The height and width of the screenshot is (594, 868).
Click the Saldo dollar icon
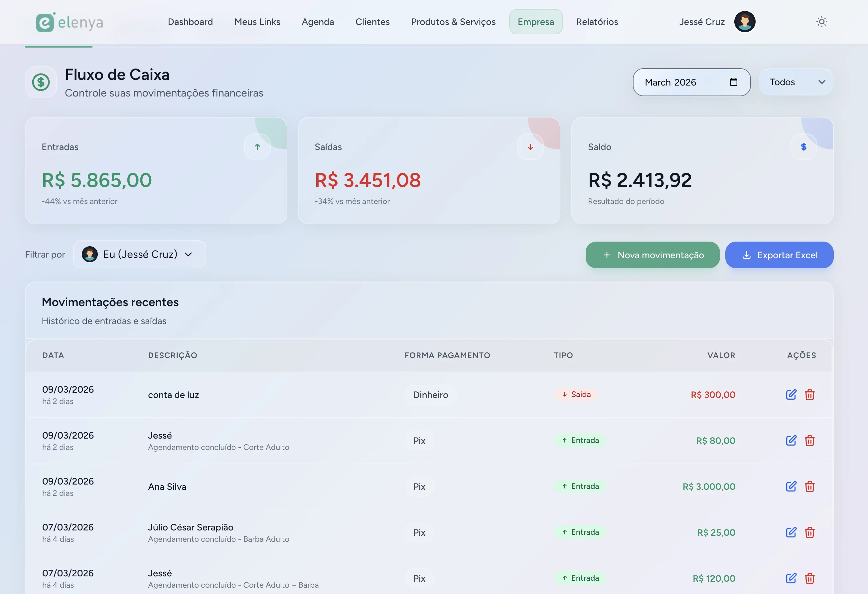coord(803,147)
